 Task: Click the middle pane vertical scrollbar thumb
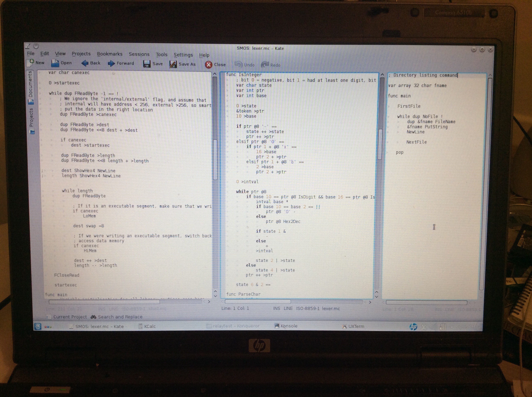click(380, 144)
